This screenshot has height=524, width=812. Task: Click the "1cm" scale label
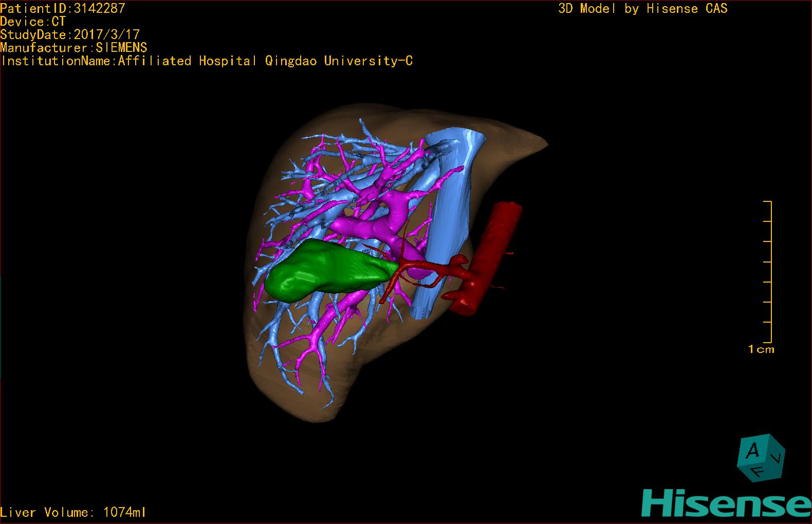(761, 349)
